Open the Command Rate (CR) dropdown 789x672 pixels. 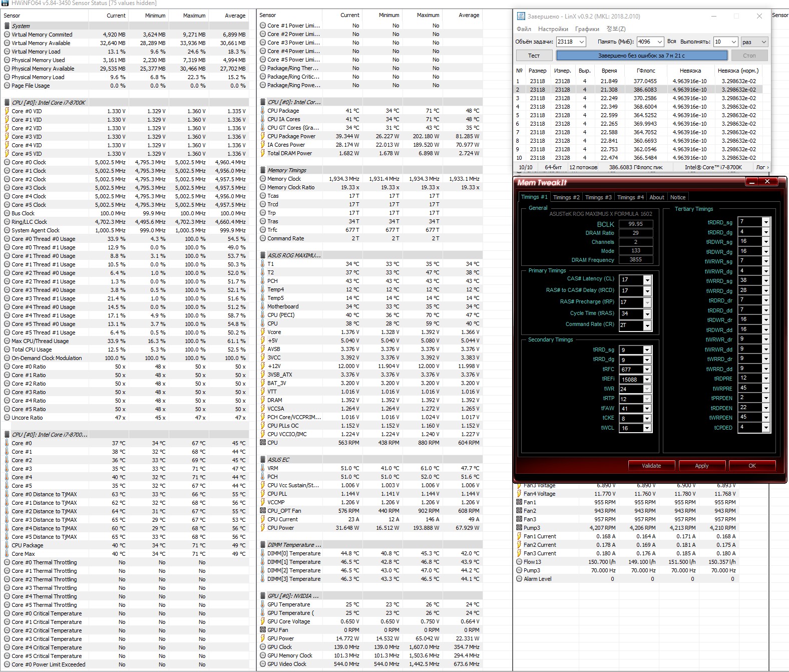point(647,325)
